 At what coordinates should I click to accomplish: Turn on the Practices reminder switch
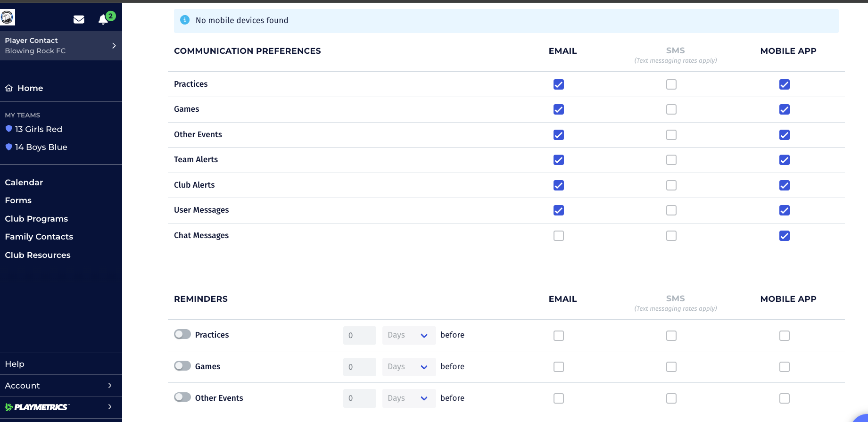[182, 334]
